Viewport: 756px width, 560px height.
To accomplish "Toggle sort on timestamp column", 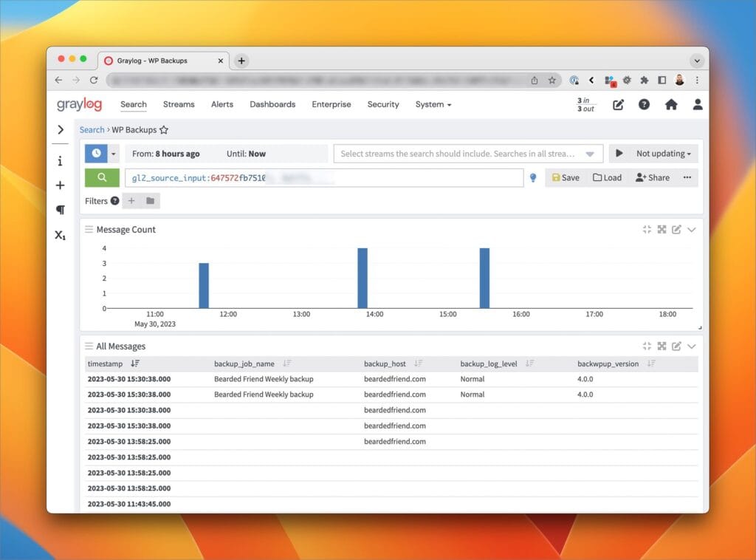I will coord(135,363).
